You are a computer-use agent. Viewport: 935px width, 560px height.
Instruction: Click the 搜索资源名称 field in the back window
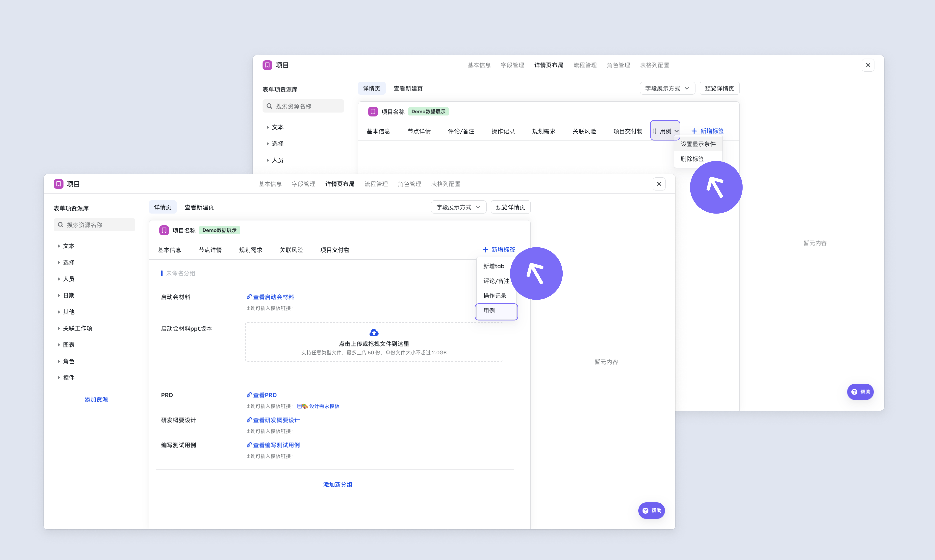(303, 106)
